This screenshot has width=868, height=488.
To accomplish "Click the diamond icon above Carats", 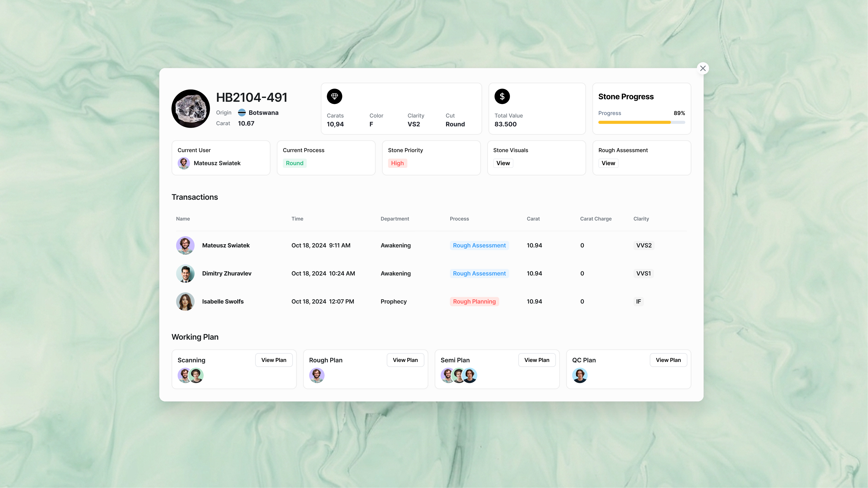I will pos(334,96).
